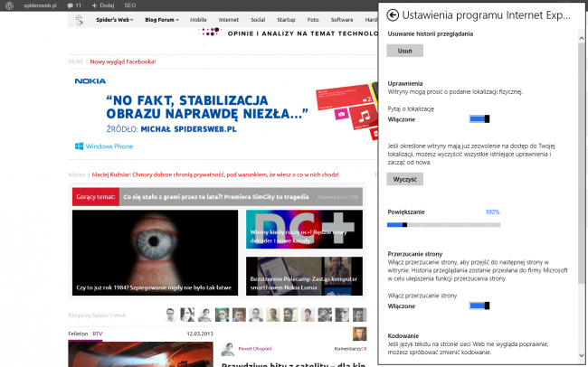
Task: Click spidersweb.pl in the admin bar
Action: point(40,5)
